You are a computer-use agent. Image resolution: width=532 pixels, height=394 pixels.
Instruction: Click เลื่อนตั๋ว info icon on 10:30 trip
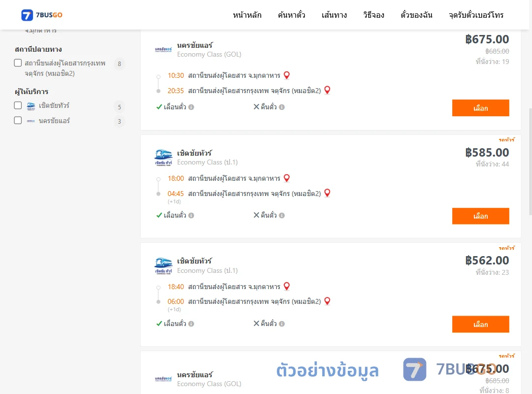191,107
